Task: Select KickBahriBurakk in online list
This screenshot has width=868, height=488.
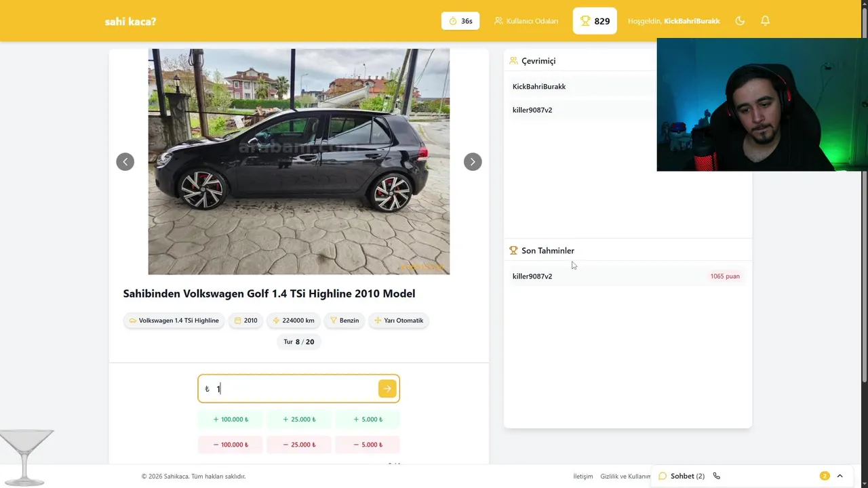Action: (539, 87)
